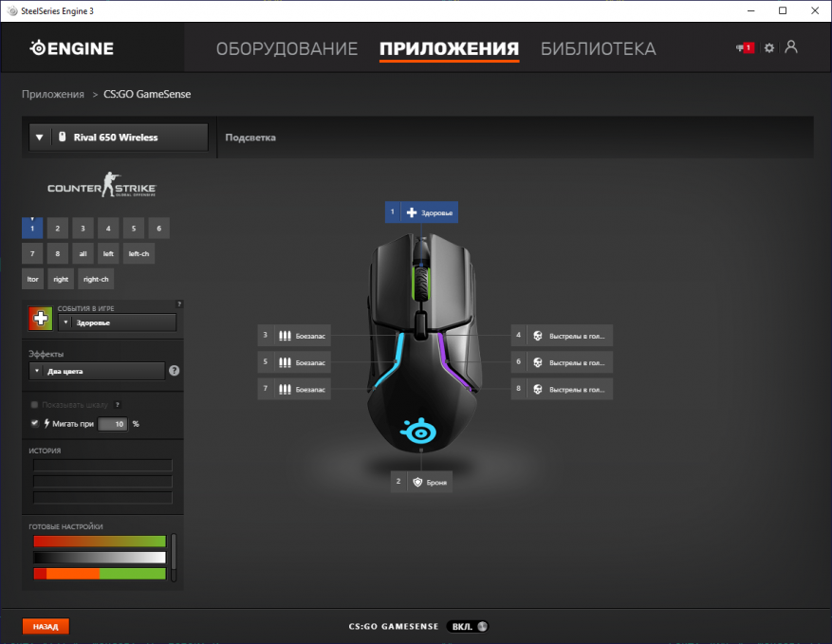Switch to the ПРИЛОЖЕНИЯ tab
The image size is (832, 644).
[449, 48]
